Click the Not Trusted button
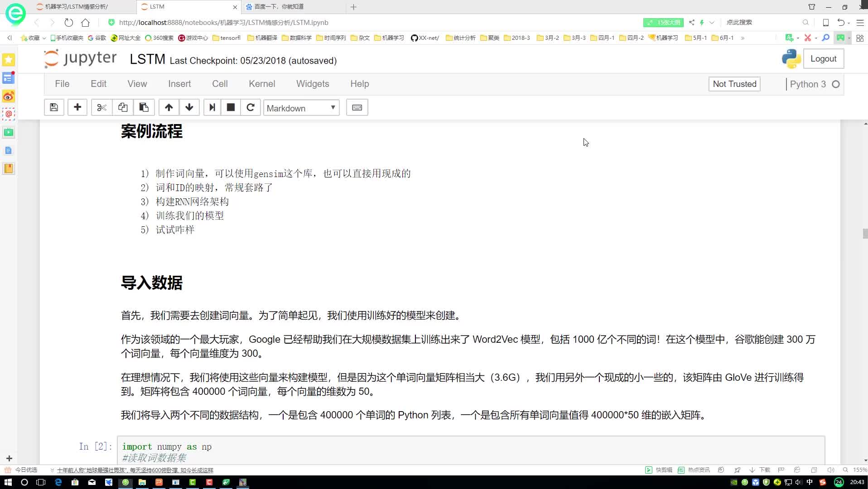 [734, 84]
